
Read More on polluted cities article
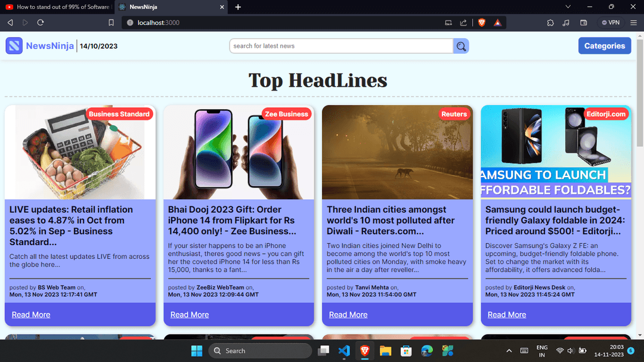pos(348,315)
